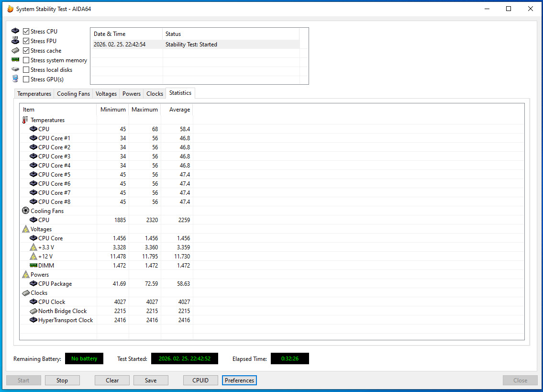Click the CPU Core #5 row label

tap(55, 174)
